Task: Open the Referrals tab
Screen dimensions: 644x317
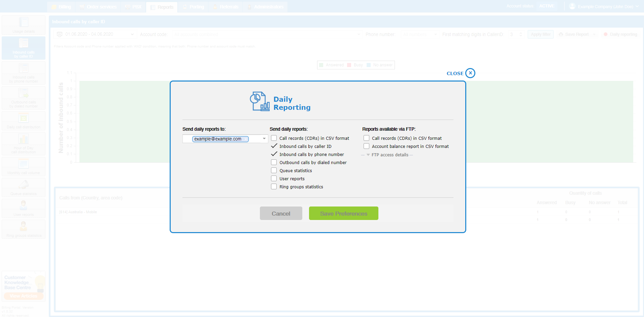Action: click(226, 7)
